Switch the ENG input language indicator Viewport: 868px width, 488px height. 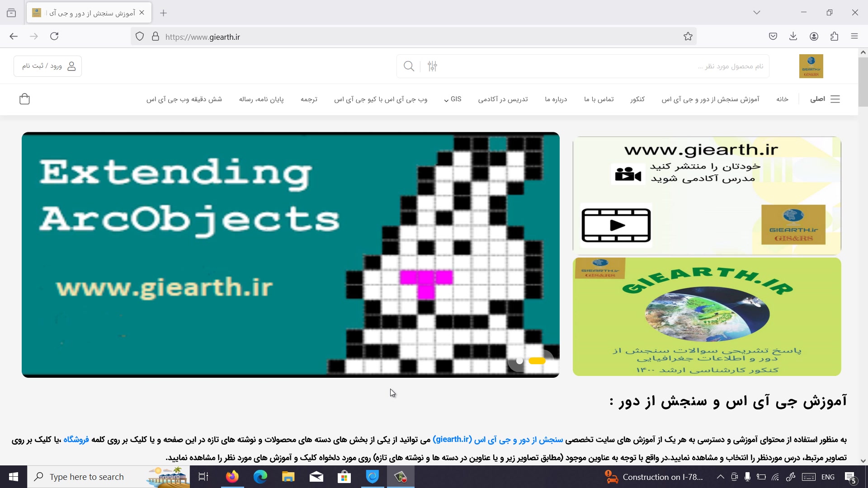coord(828,477)
